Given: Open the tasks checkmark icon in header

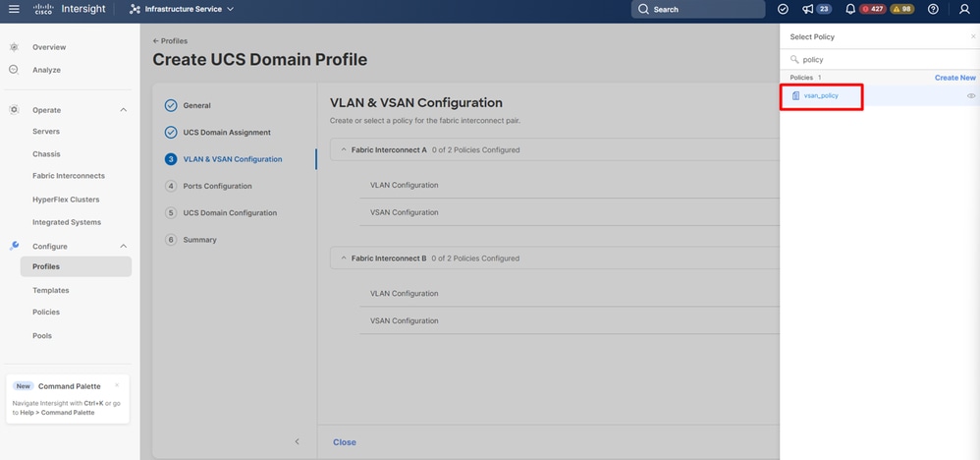Looking at the screenshot, I should (x=783, y=9).
